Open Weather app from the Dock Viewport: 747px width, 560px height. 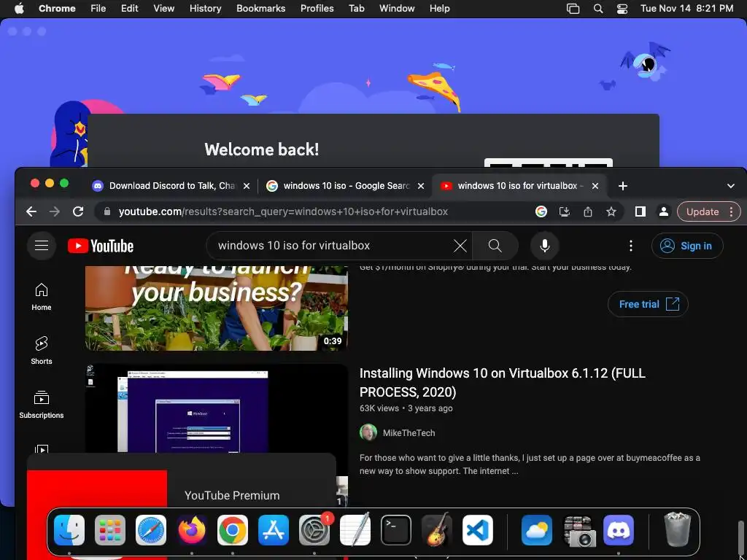536,529
